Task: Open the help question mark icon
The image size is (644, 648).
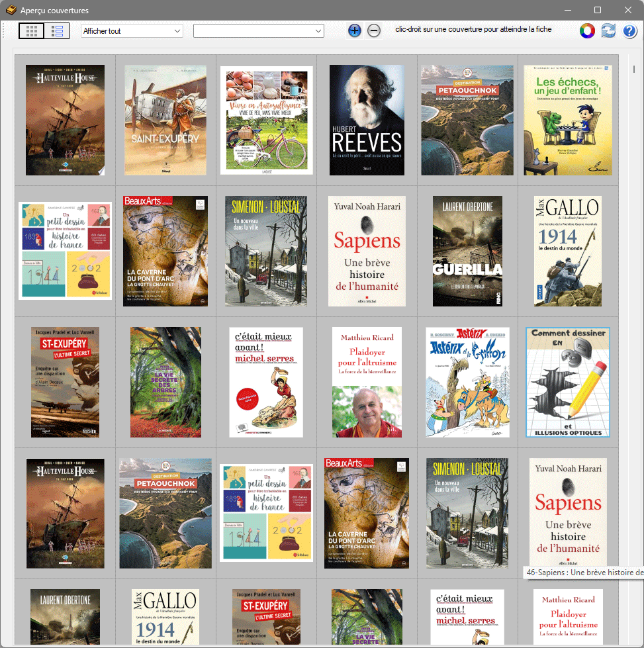Action: pos(629,31)
